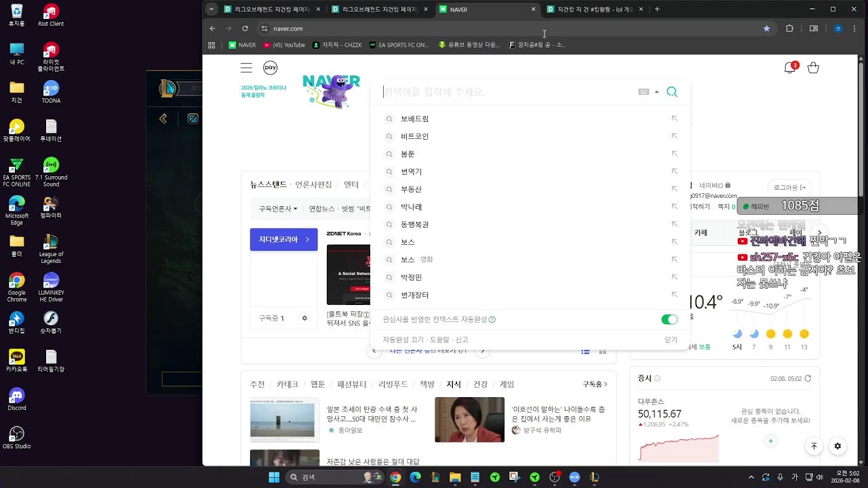Click the 로그아웃 button
This screenshot has width=868, height=488.
coord(789,188)
